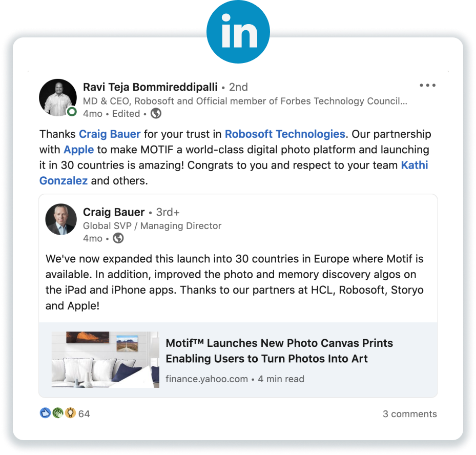This screenshot has width=476, height=455.
Task: Click the LinkedIn logo at top
Action: [238, 32]
